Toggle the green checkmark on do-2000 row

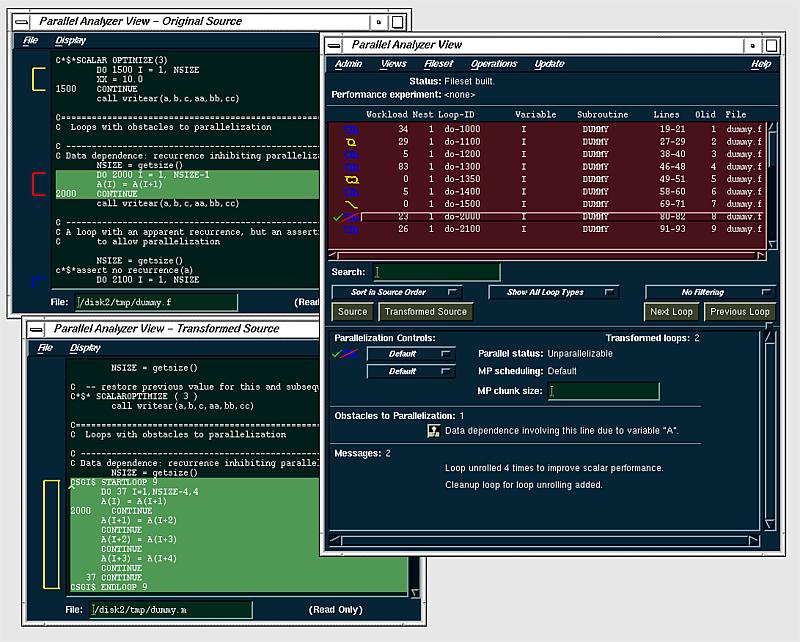click(338, 216)
